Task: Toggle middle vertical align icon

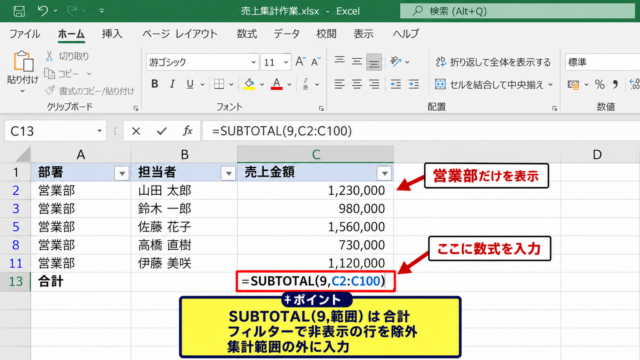Action: [356, 62]
